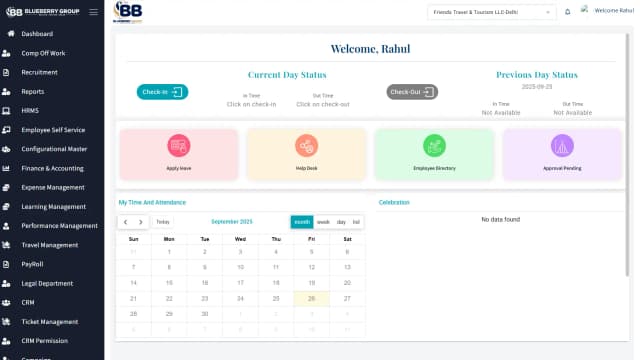Click the Employee Directory green icon
The height and width of the screenshot is (360, 640).
[x=434, y=146]
